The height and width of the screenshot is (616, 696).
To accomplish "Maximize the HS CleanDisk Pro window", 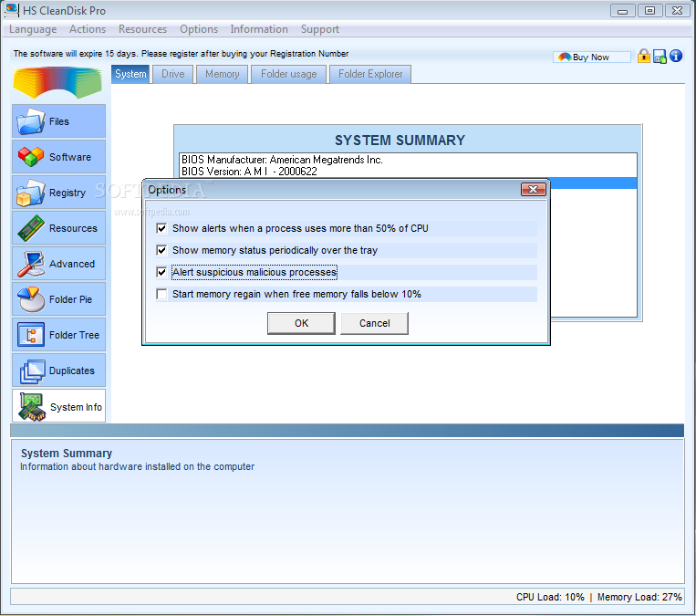I will point(649,11).
